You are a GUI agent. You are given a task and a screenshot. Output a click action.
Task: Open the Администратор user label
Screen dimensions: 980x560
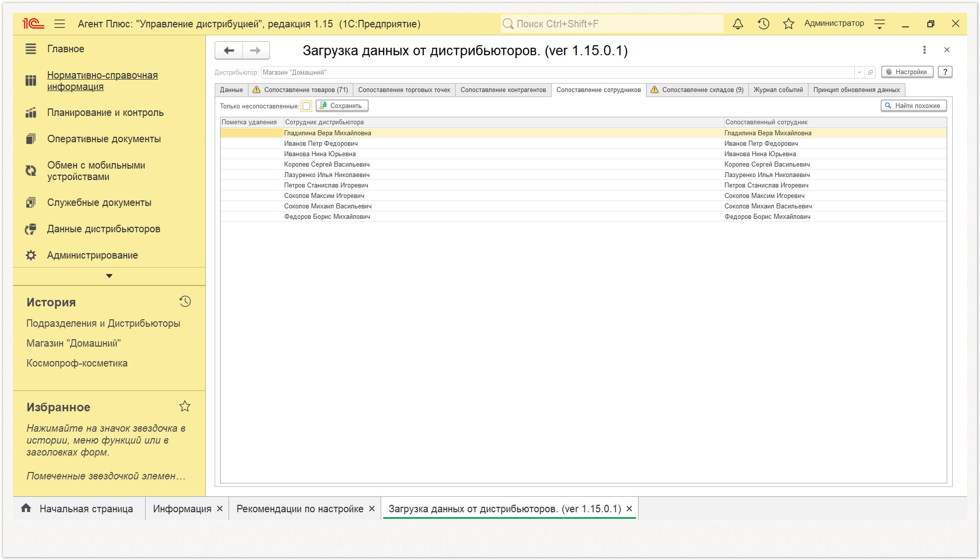coord(834,23)
